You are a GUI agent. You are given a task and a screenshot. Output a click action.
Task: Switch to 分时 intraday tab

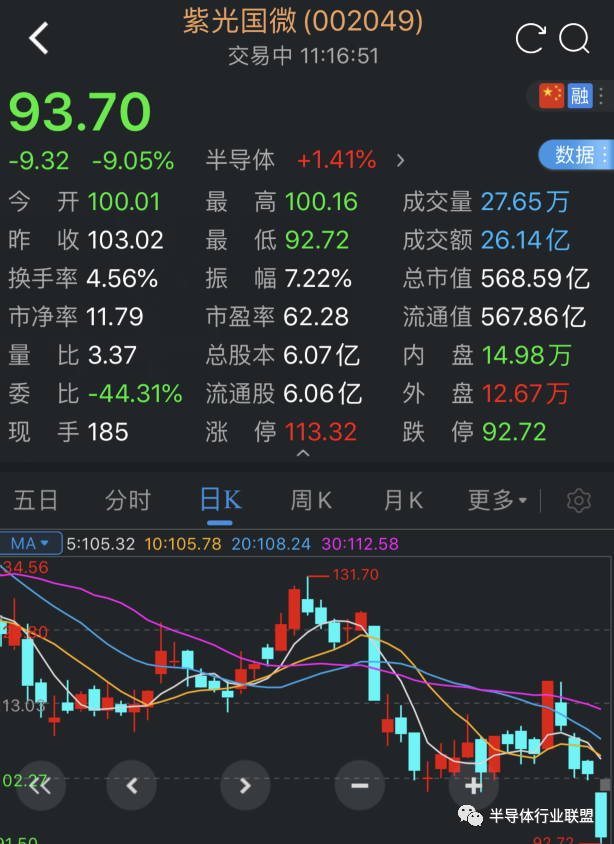pos(128,501)
